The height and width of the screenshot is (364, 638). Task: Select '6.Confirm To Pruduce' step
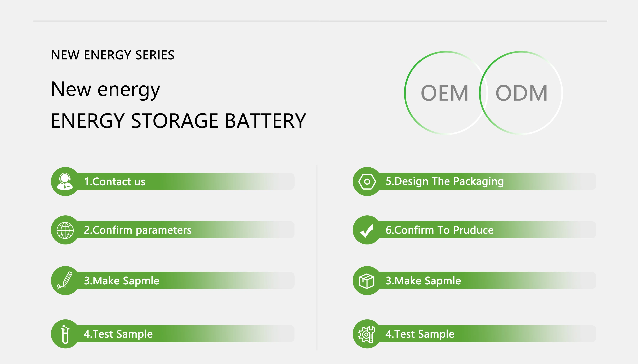point(439,230)
